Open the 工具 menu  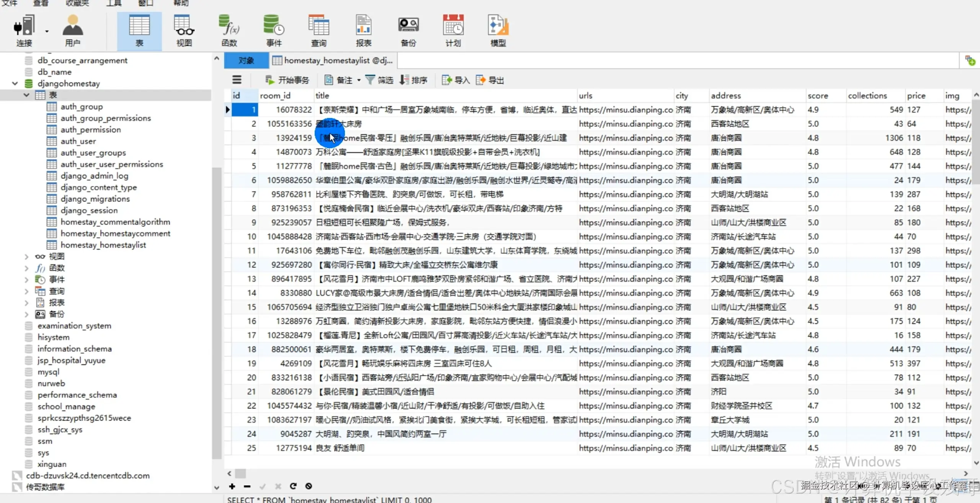pos(114,4)
